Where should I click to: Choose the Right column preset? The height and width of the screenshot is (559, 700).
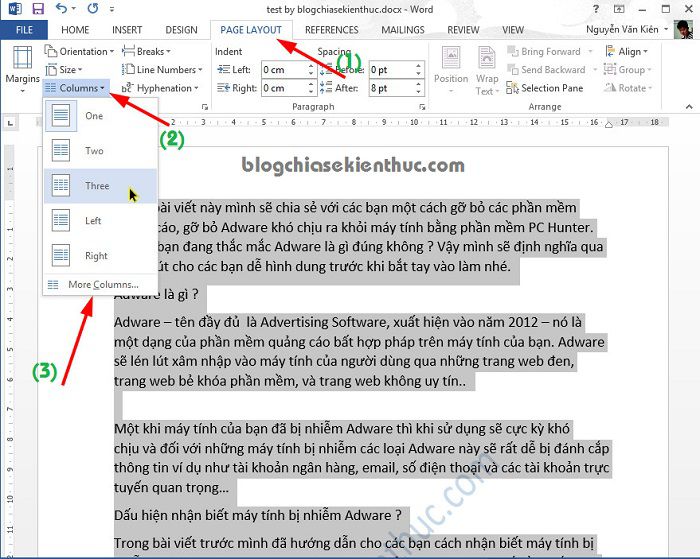[x=100, y=255]
